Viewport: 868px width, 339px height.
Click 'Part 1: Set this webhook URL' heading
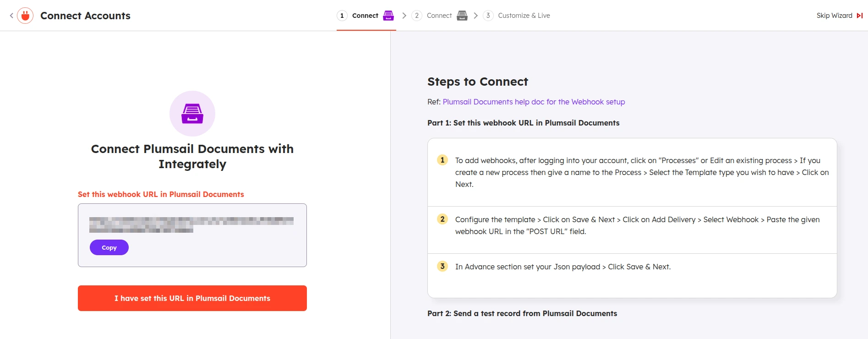pos(523,123)
